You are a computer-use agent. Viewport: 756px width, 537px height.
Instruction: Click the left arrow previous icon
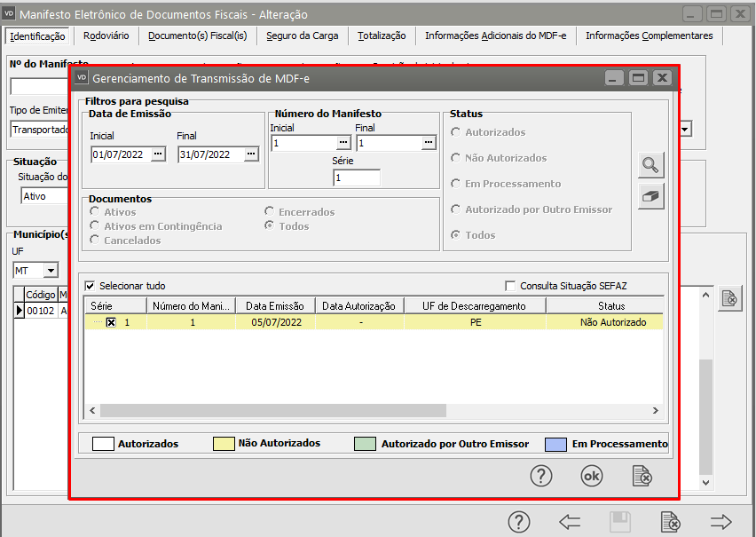pos(570,521)
